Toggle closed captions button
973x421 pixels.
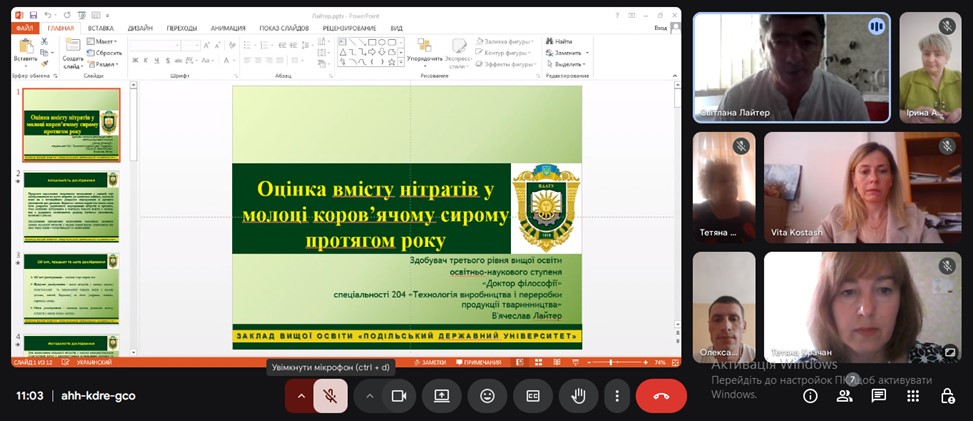[x=533, y=395]
